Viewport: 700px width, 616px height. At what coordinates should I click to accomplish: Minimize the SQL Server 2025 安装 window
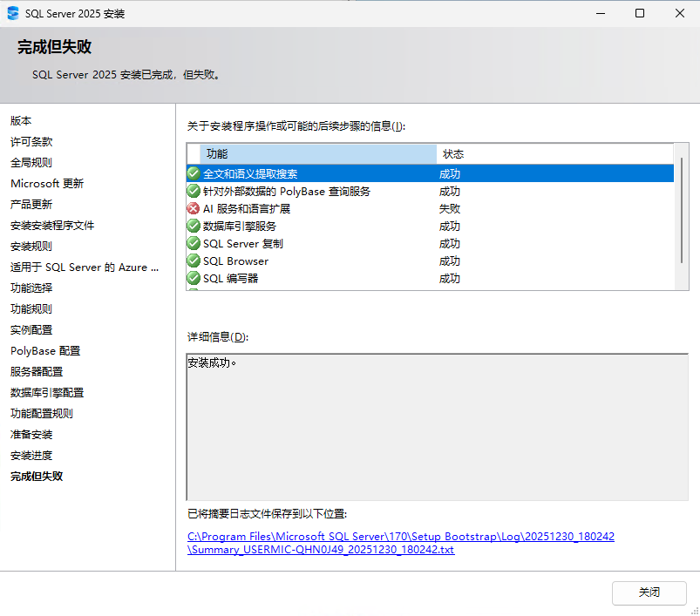coord(601,13)
